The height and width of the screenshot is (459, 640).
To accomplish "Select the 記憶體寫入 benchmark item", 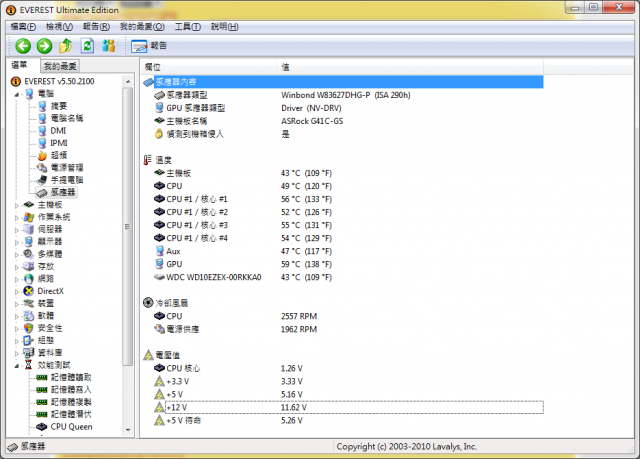I will click(71, 390).
